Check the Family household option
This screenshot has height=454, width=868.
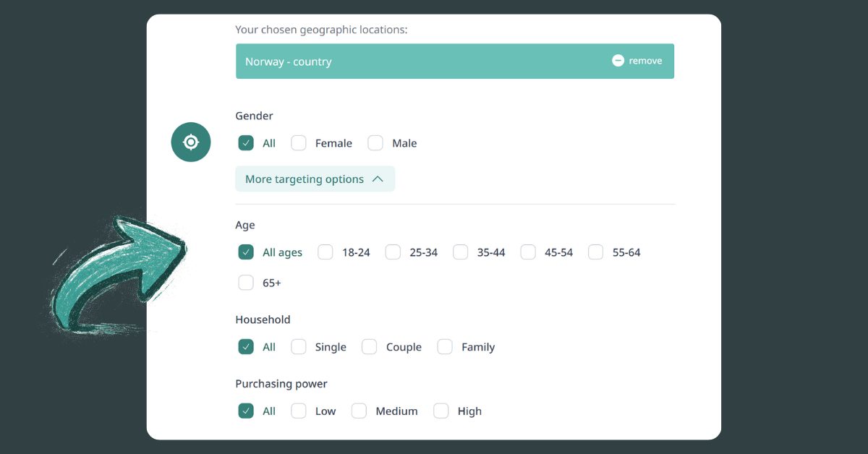[445, 347]
